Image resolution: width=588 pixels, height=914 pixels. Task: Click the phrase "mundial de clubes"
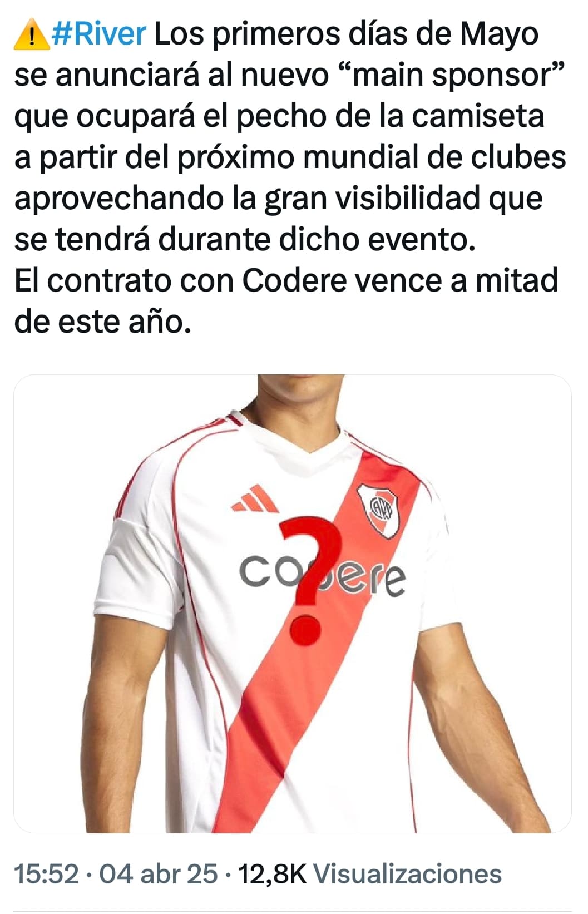pos(434,157)
